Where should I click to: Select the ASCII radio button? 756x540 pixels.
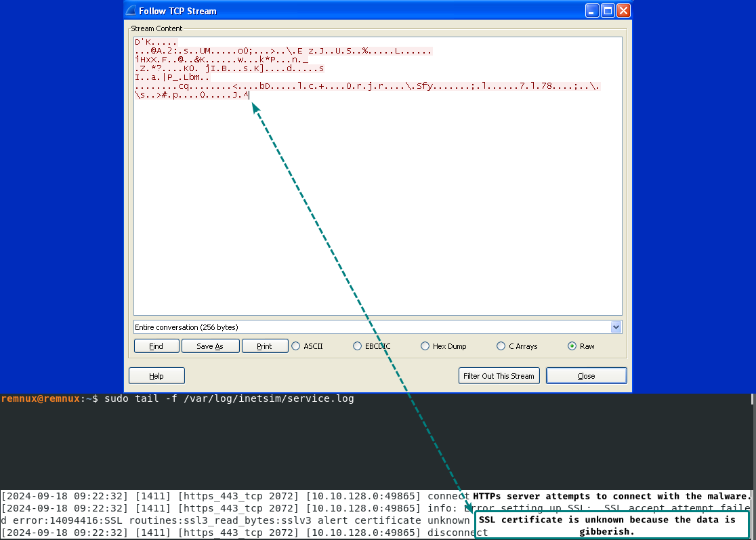coord(295,346)
